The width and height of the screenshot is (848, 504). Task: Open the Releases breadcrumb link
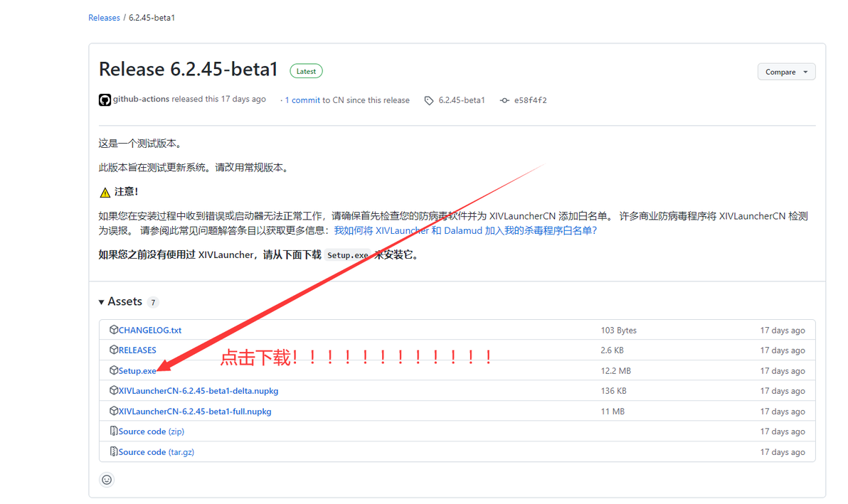(104, 18)
